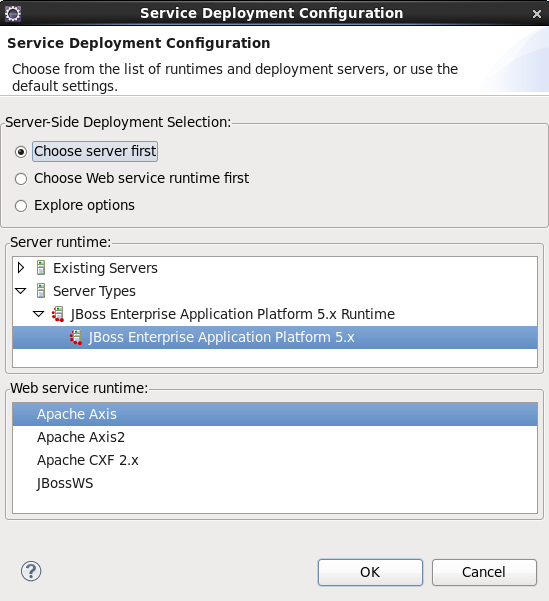Select Apache CXF 2.x web service runtime
549x601 pixels.
click(x=275, y=460)
